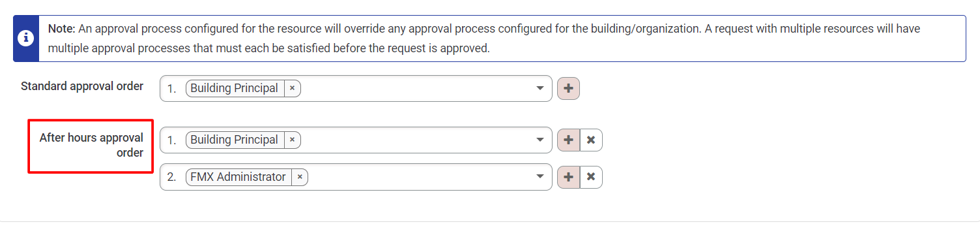Viewport: 980px width, 237px height.
Task: Open the standard approval order dropdown arrow
Action: pos(540,88)
